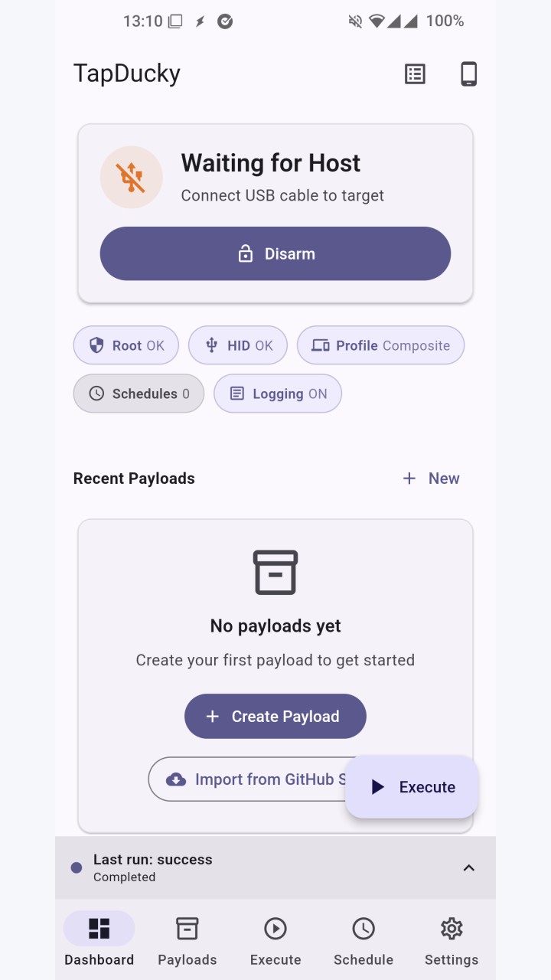The height and width of the screenshot is (980, 551).
Task: Expand the last run status bar chevron
Action: coord(469,867)
